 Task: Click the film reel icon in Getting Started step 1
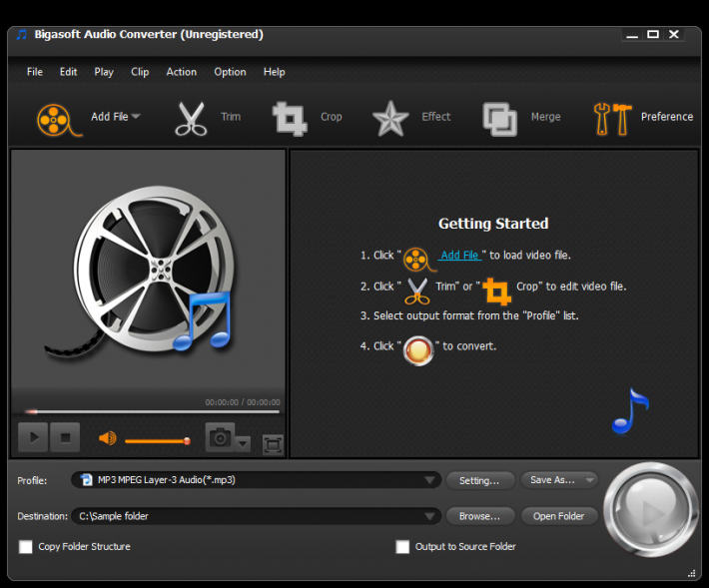click(x=418, y=260)
